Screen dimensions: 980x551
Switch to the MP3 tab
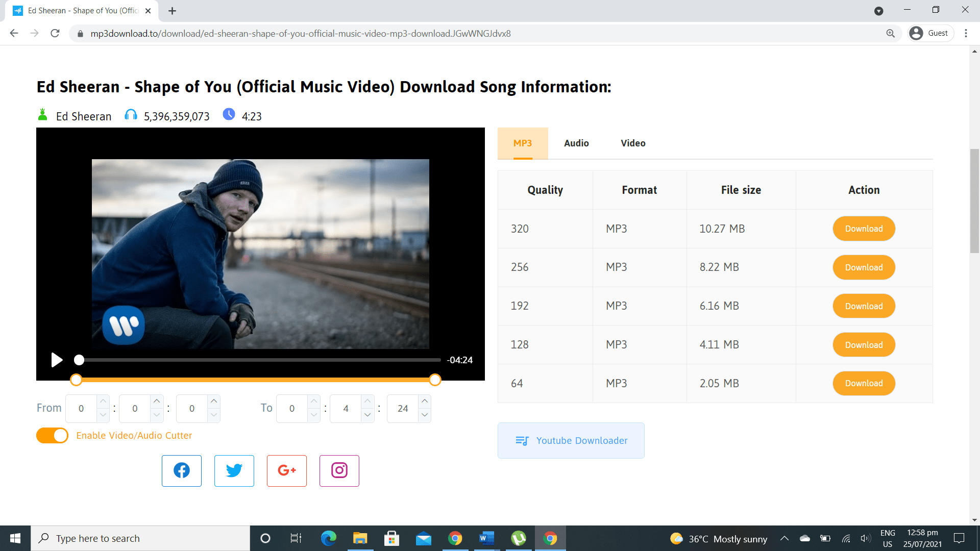[x=523, y=143]
